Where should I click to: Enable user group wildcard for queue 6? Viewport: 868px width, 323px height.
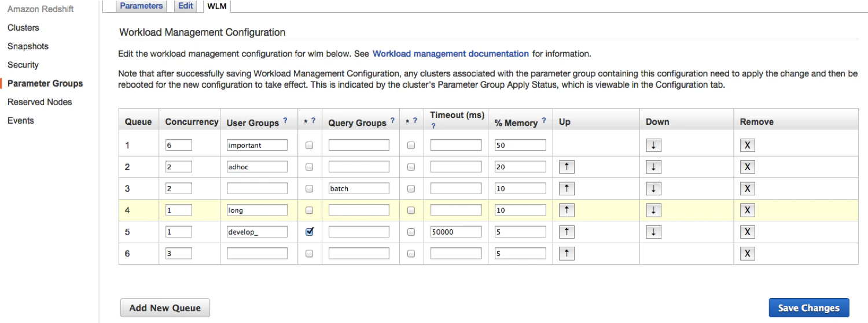tap(309, 254)
